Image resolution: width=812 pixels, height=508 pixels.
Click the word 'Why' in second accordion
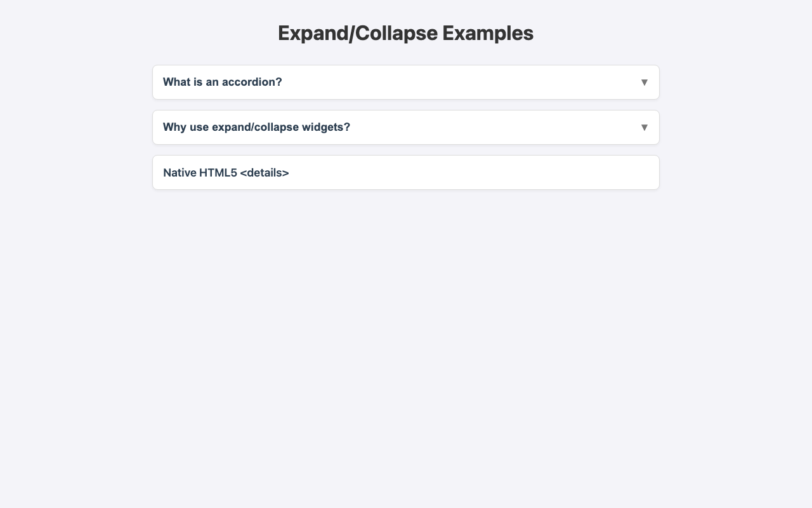(174, 128)
